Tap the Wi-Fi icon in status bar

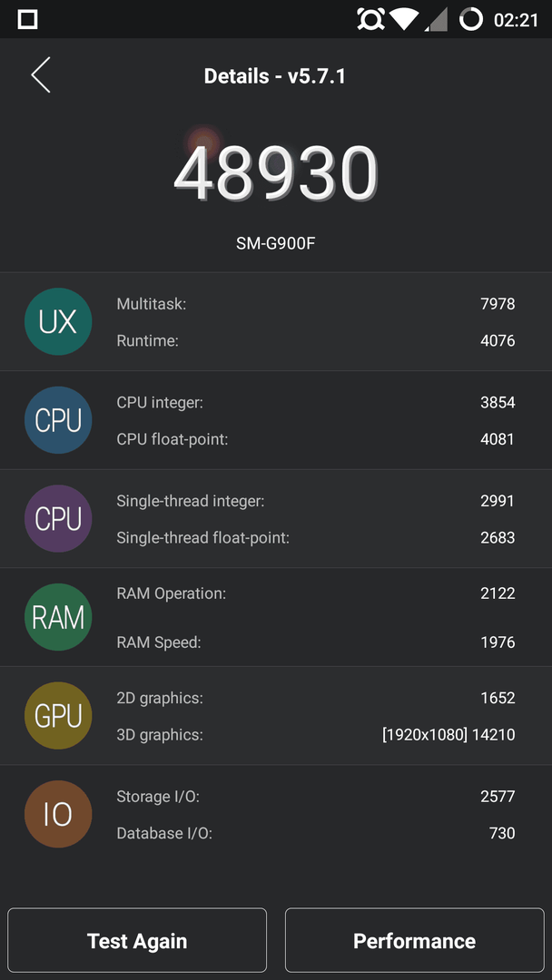pyautogui.click(x=404, y=19)
